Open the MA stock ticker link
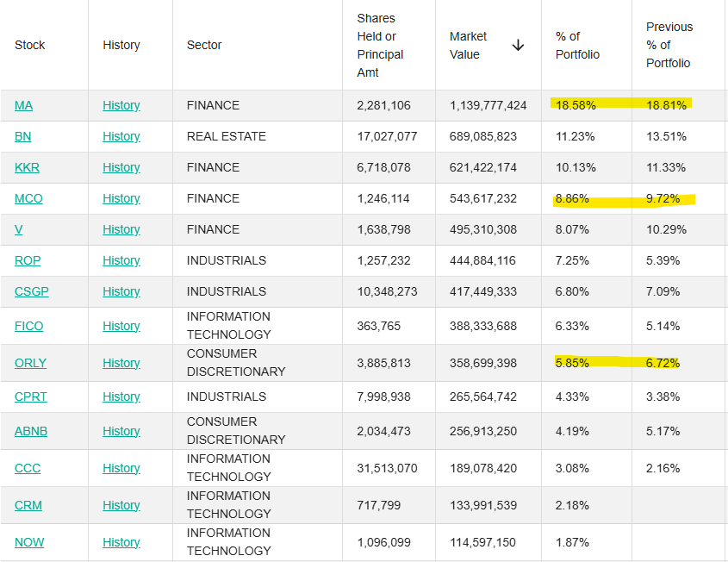The width and height of the screenshot is (728, 562). pos(23,105)
